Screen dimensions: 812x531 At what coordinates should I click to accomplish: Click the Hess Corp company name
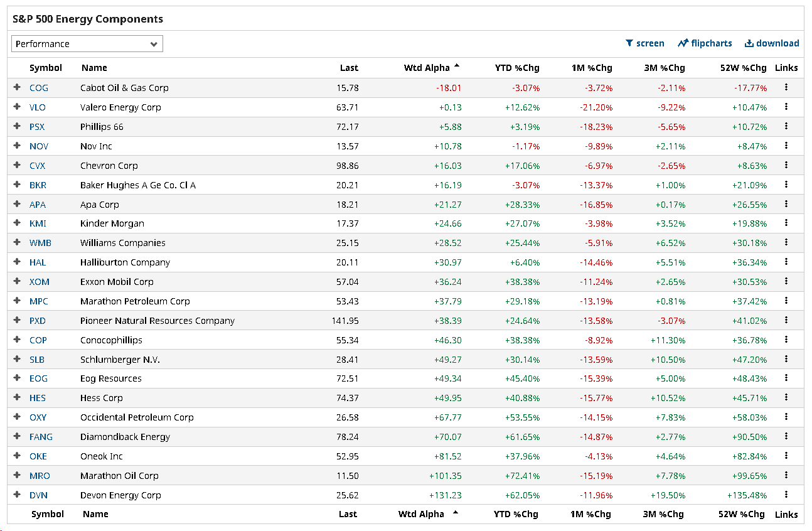tap(102, 398)
